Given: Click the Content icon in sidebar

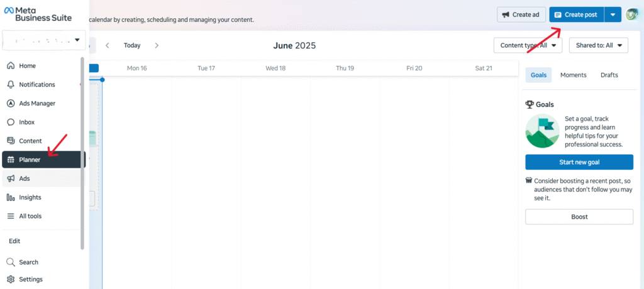Looking at the screenshot, I should pyautogui.click(x=11, y=141).
